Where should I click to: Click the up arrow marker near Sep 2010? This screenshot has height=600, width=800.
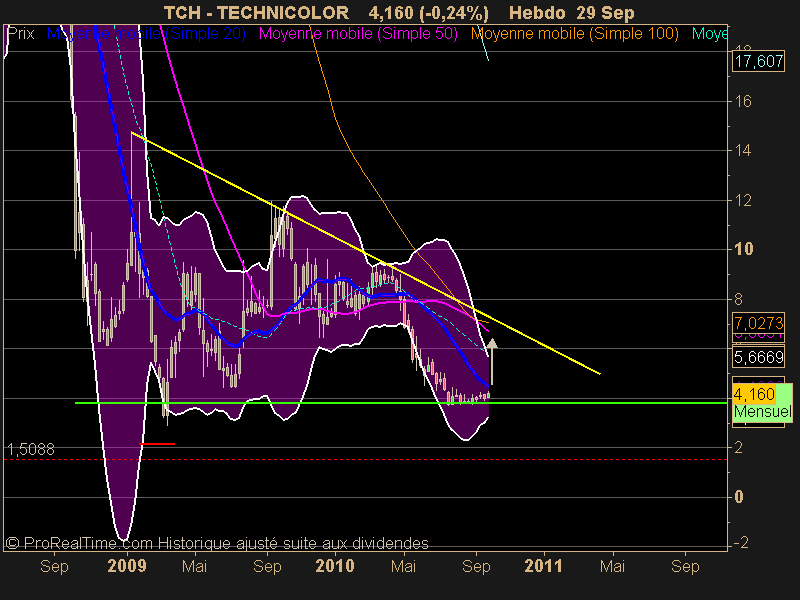coord(492,361)
